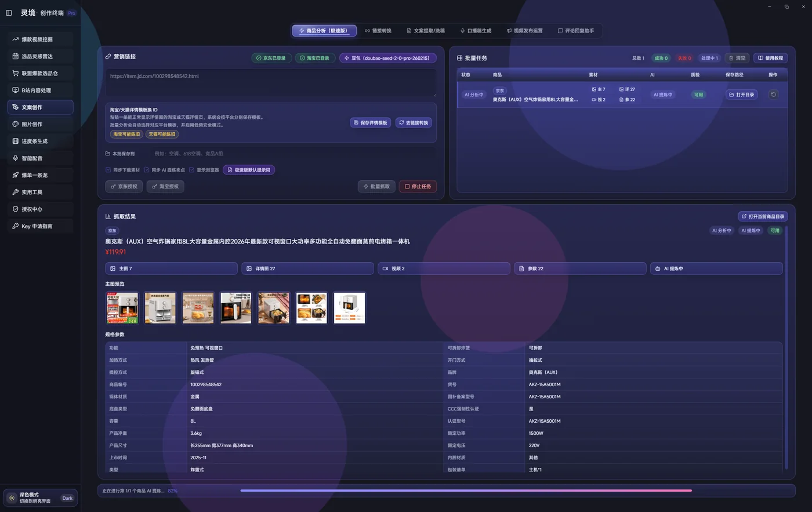The image size is (812, 512).
Task: Click the marketing link URL input field
Action: (x=271, y=83)
